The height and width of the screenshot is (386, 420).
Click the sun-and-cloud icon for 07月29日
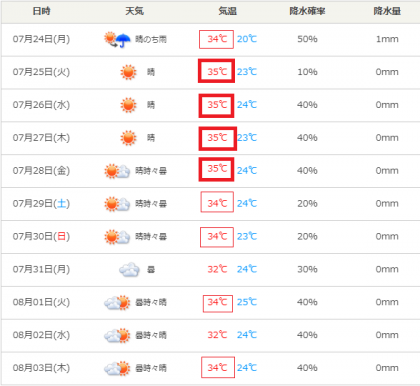[117, 204]
